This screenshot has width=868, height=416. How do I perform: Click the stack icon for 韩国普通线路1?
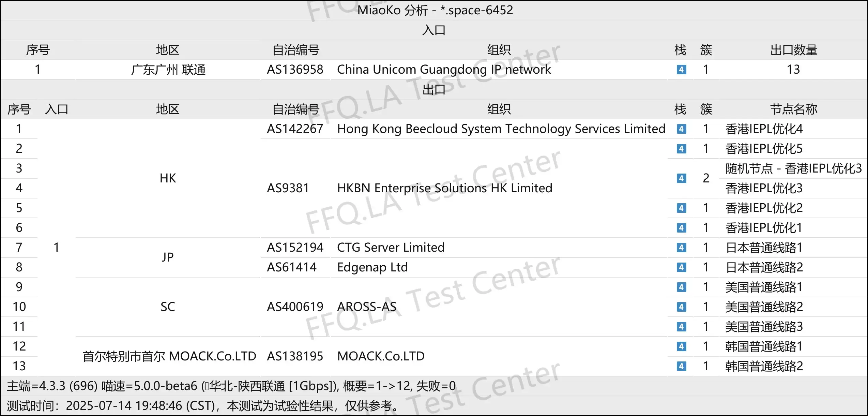pyautogui.click(x=681, y=346)
